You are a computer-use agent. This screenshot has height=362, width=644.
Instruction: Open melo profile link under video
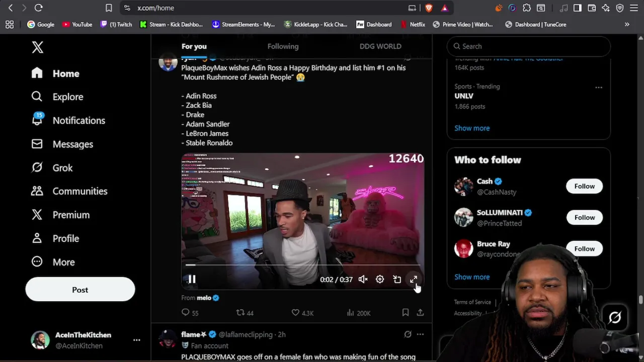(x=204, y=298)
